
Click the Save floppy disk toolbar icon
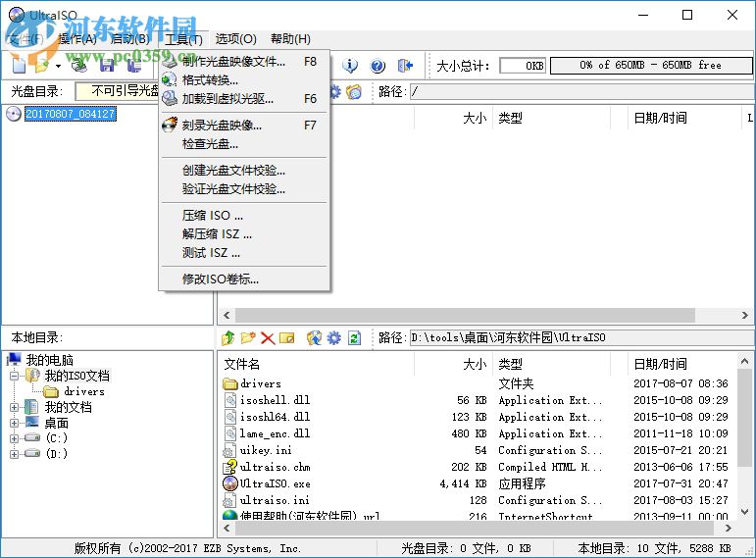click(107, 65)
